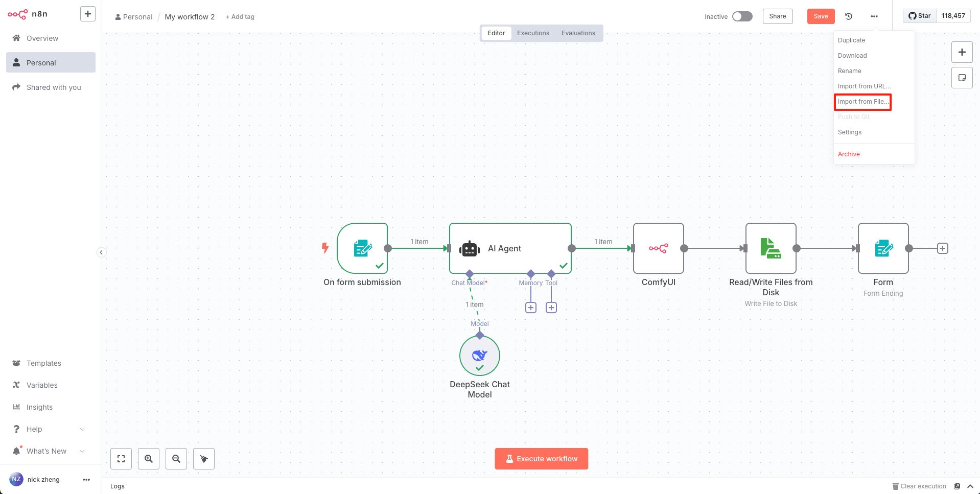980x494 pixels.
Task: Click the GitHub Star button
Action: coord(919,16)
